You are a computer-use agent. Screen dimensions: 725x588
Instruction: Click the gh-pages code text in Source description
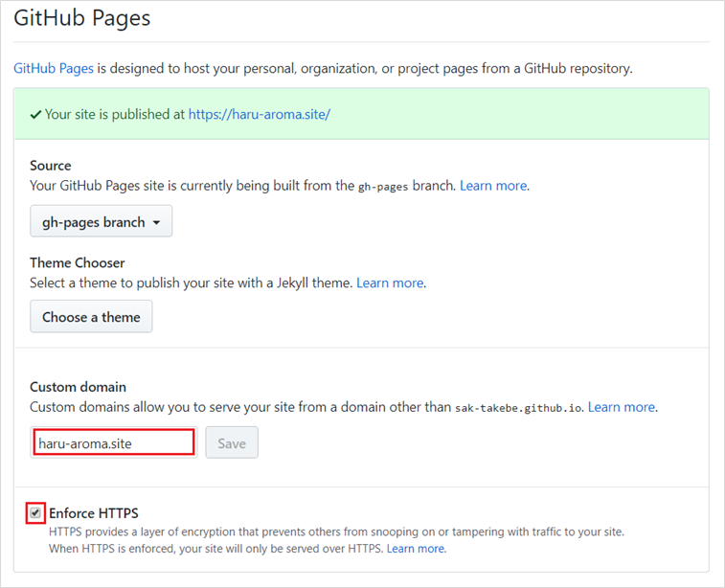click(383, 187)
